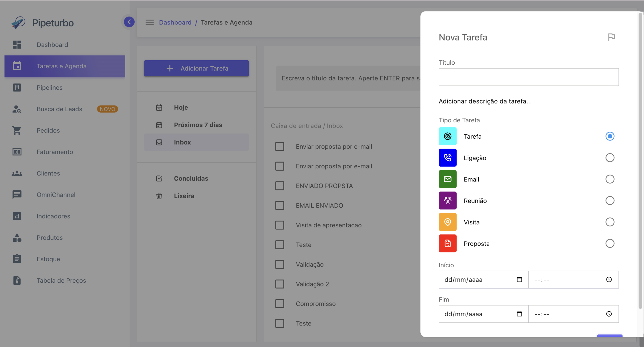Click the cyan Tarefa target icon

point(448,136)
